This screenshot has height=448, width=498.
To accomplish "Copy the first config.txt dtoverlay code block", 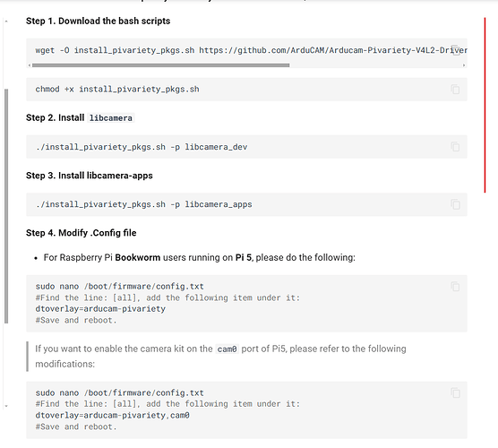I will coord(455,287).
